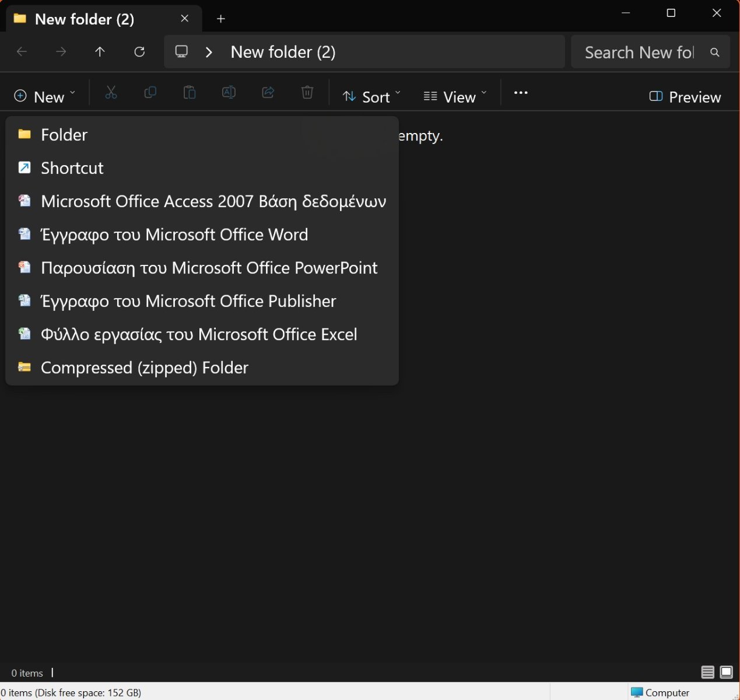This screenshot has height=700, width=740.
Task: Maximize the File Explorer window
Action: (671, 13)
